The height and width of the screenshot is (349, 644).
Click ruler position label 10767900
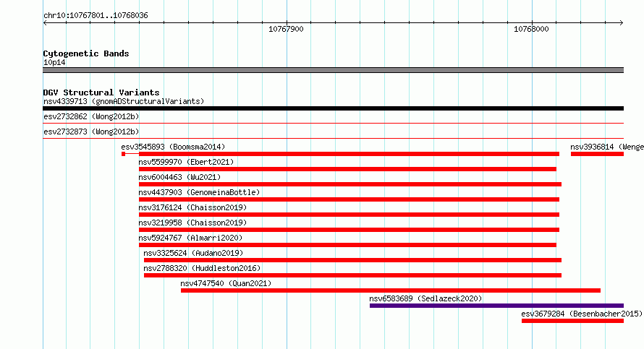[x=286, y=29]
